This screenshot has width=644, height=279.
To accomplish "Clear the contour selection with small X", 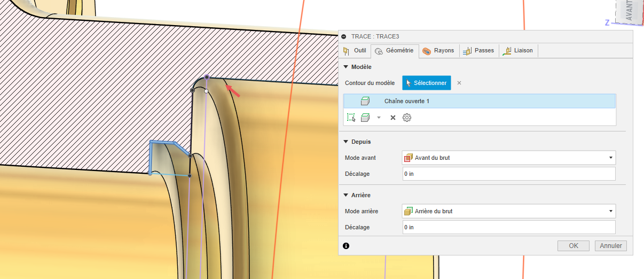I will (459, 83).
